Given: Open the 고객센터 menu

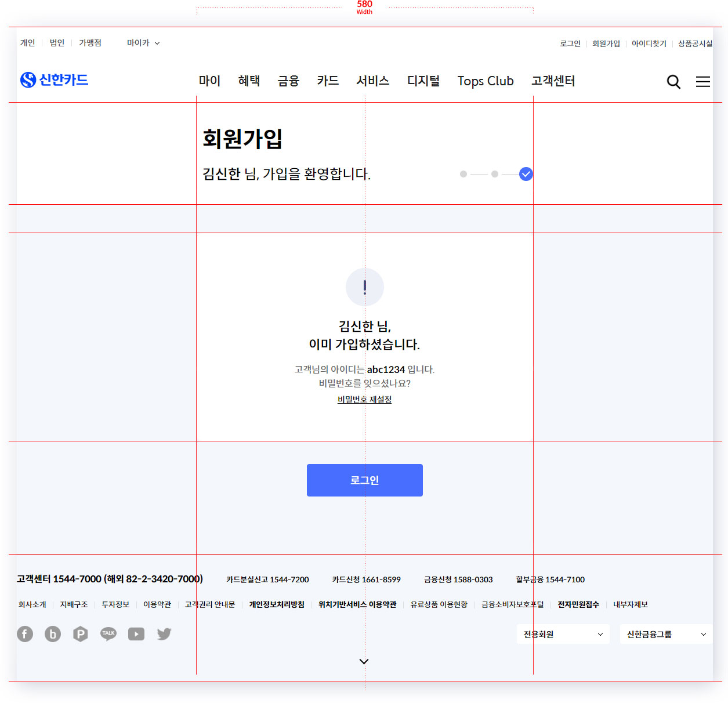Looking at the screenshot, I should pos(553,81).
